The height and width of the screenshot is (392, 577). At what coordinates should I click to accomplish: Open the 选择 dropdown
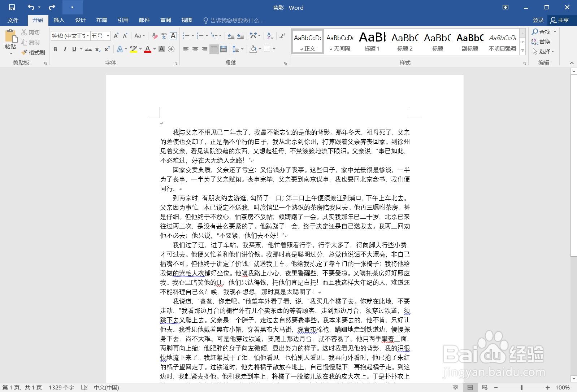point(544,51)
